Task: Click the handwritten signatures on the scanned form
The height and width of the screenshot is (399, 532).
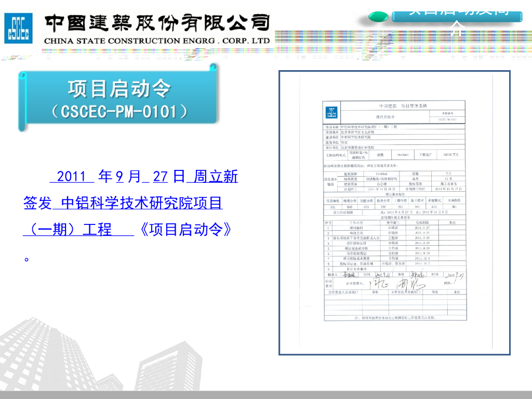Action: (397, 283)
